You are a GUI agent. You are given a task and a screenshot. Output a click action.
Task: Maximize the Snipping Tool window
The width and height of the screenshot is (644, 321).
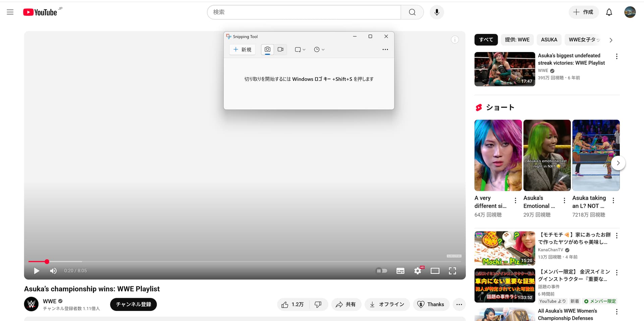(x=370, y=36)
